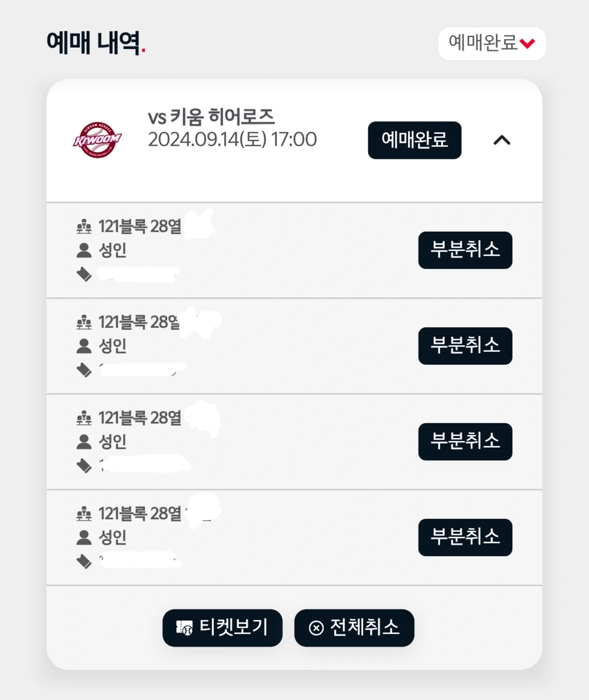Click seat icon in third ticket row
The image size is (589, 700).
[x=84, y=418]
